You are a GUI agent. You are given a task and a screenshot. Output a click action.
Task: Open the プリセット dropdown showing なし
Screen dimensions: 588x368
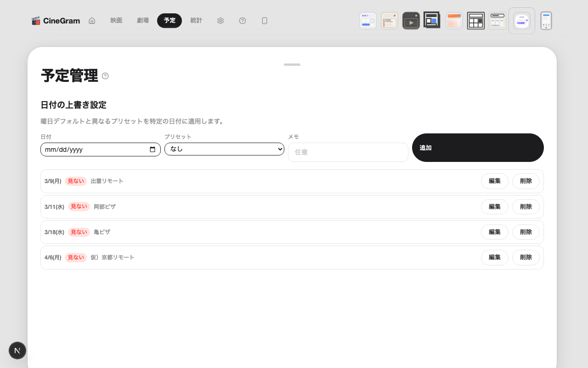[x=224, y=149]
